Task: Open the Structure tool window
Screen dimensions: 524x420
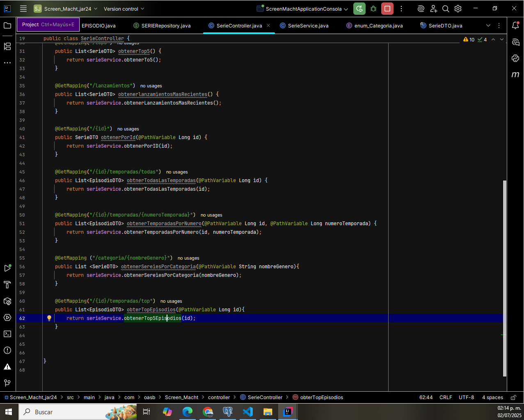Action: (7, 46)
